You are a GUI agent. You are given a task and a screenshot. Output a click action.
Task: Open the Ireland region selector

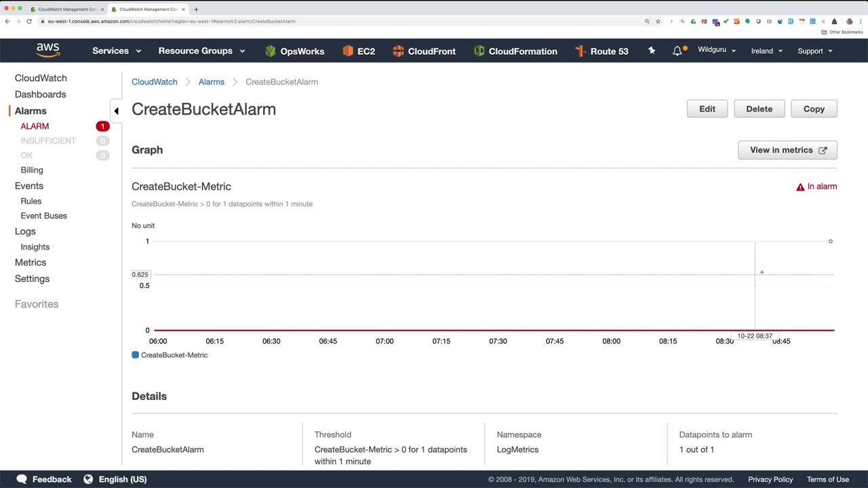click(x=767, y=51)
